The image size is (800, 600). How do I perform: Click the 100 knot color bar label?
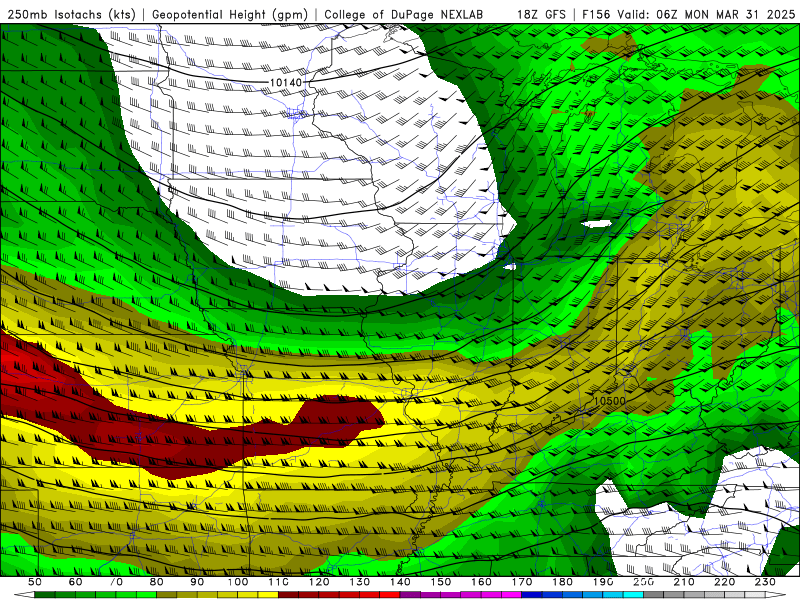tap(238, 582)
